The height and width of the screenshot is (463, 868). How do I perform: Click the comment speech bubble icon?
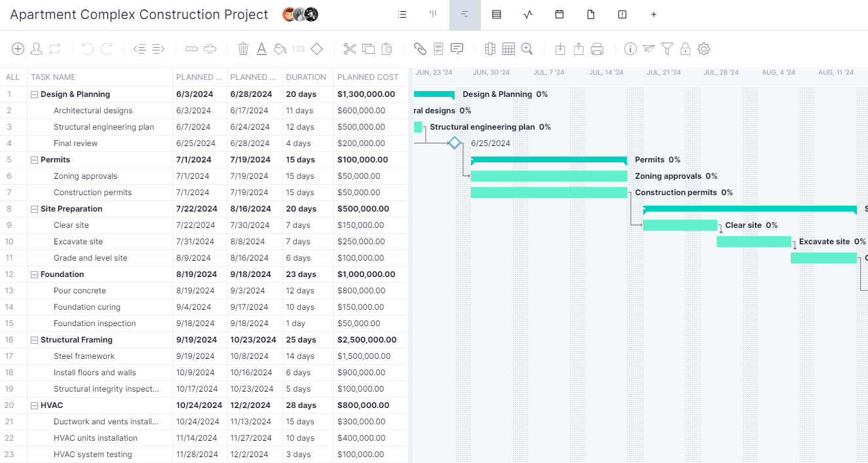pos(457,48)
